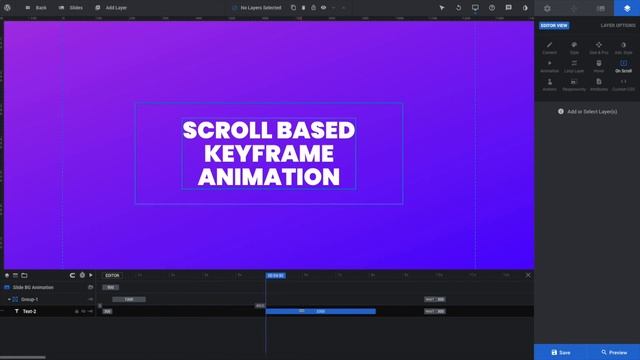Open Actions settings
Viewport: 640px width, 360px height.
[x=549, y=84]
